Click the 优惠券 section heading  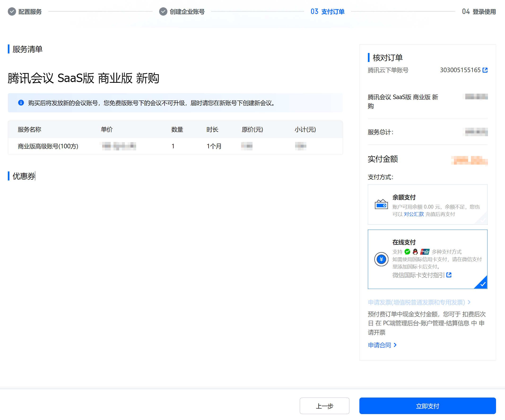[24, 176]
